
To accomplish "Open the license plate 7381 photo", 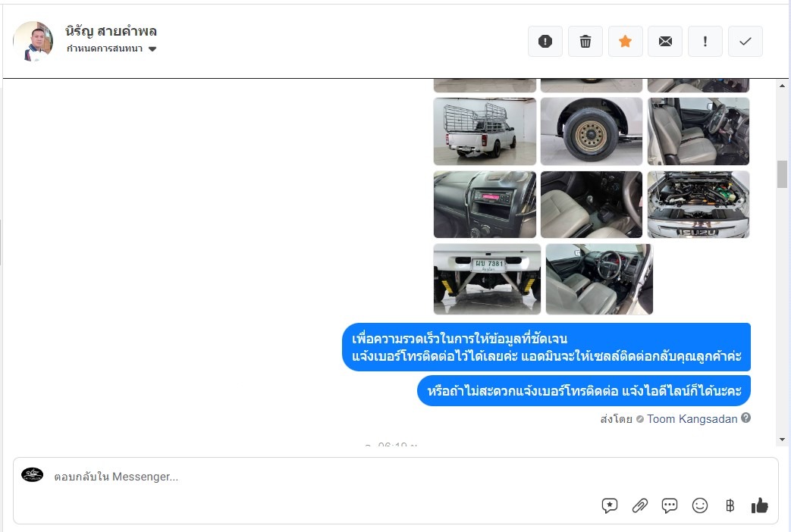I will pos(488,279).
